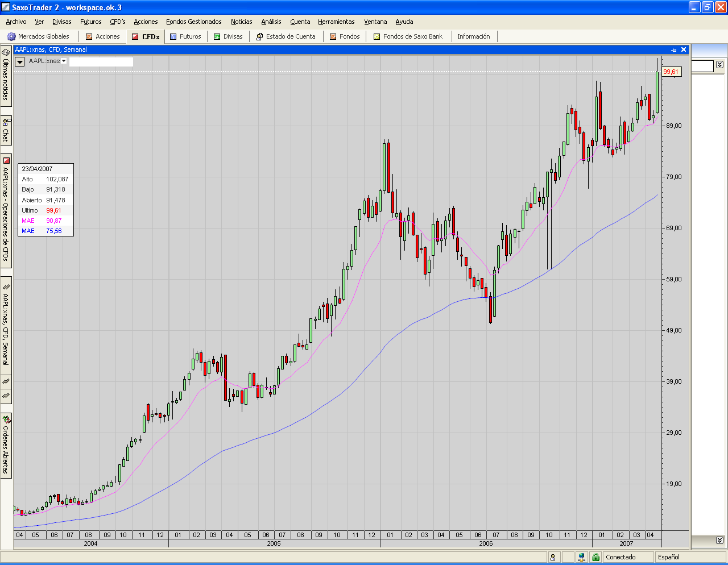Click the Bajo value 91,318
The width and height of the screenshot is (728, 565).
click(x=56, y=189)
